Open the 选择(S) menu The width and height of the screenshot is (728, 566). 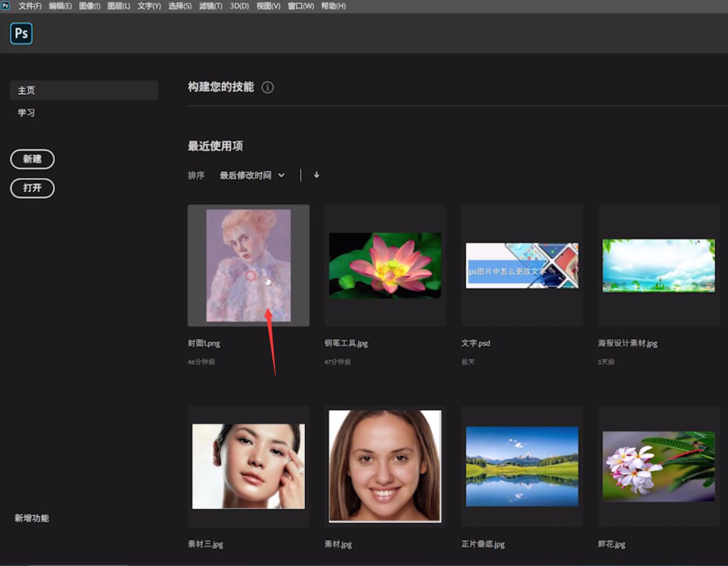click(x=180, y=6)
